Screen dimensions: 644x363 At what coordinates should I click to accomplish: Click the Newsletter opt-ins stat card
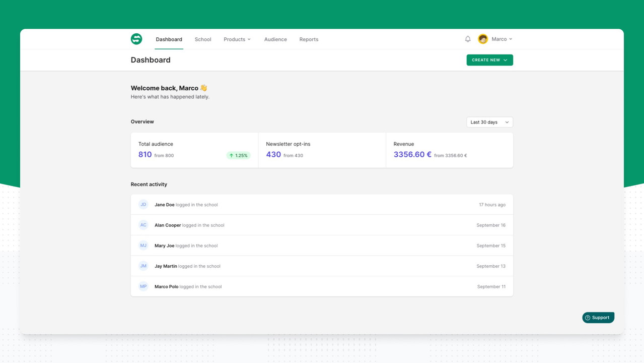(x=322, y=150)
